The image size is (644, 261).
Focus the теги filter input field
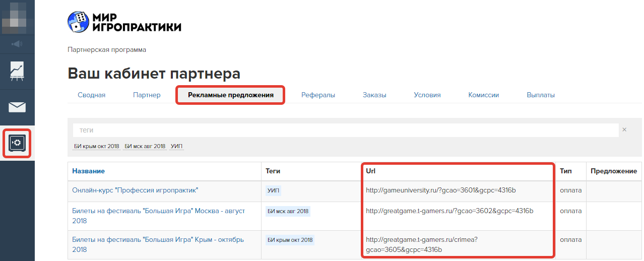click(x=346, y=130)
